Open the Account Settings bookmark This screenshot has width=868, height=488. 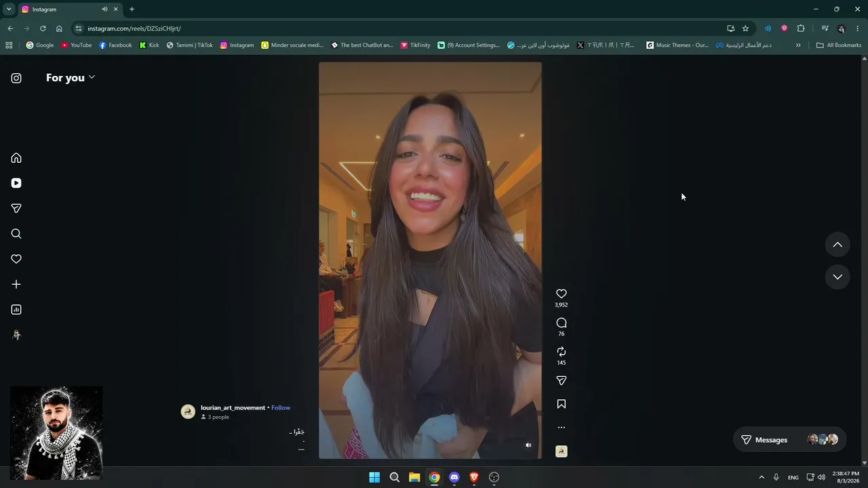pos(469,45)
